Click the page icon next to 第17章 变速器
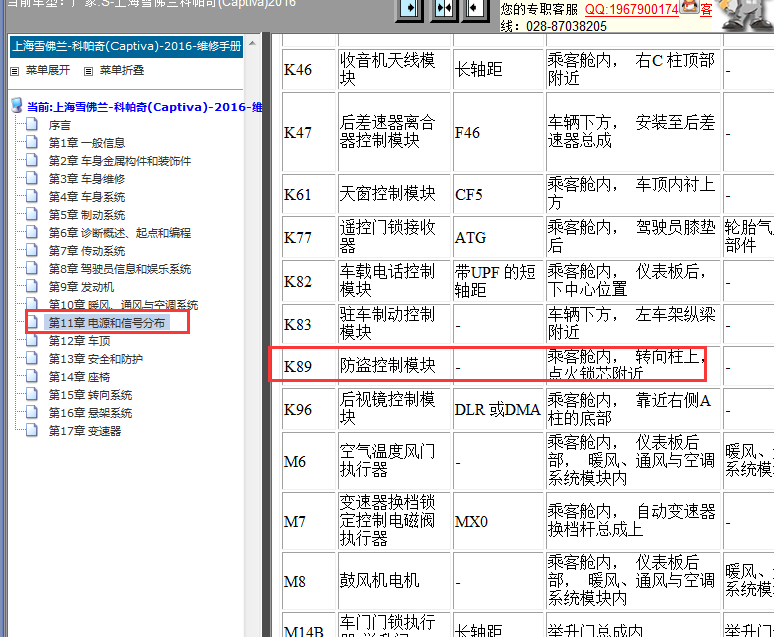Viewport: 774px width, 637px height. pos(32,430)
